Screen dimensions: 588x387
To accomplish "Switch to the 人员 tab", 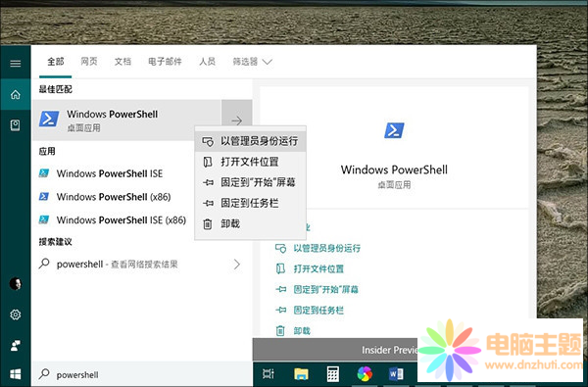I will [207, 62].
